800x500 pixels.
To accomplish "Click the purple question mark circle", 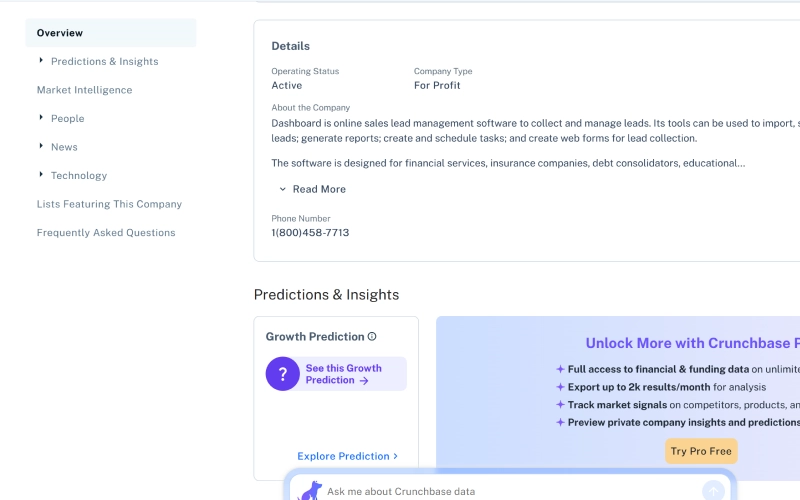I will click(x=283, y=374).
